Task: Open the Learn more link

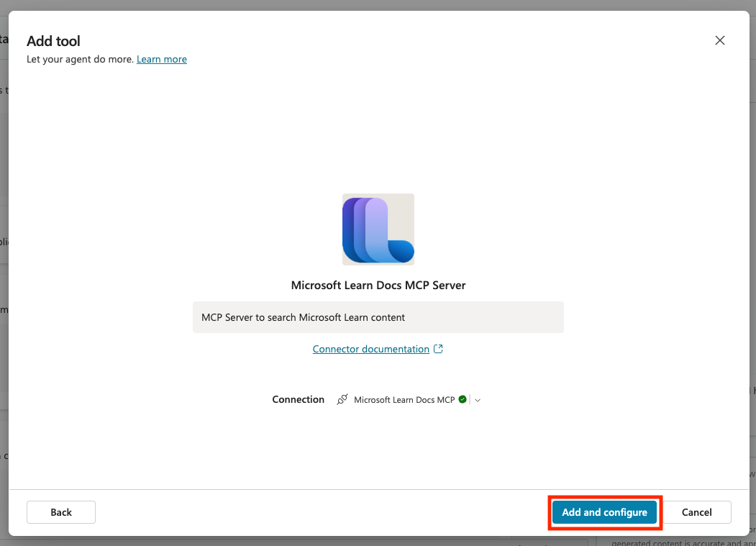Action: coord(161,59)
